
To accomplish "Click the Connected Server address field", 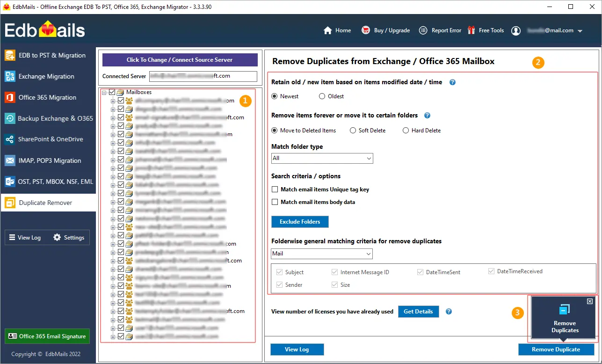I will 203,76.
